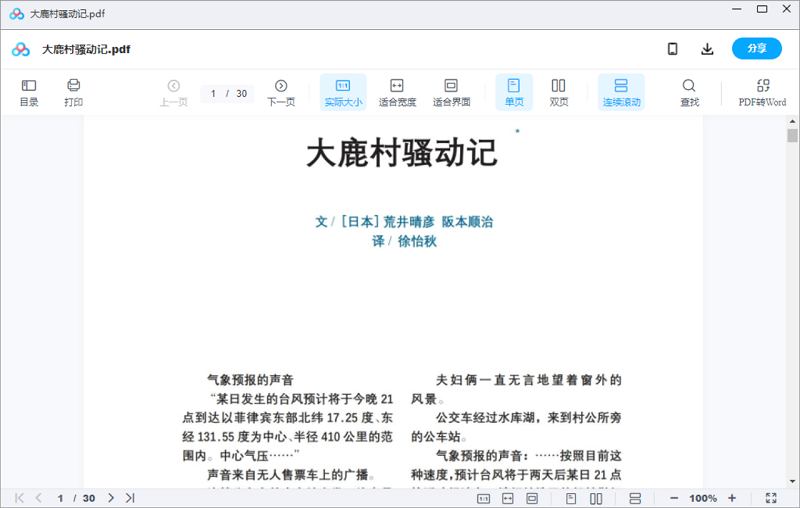Click the 分享 share button
The image size is (800, 508).
756,49
